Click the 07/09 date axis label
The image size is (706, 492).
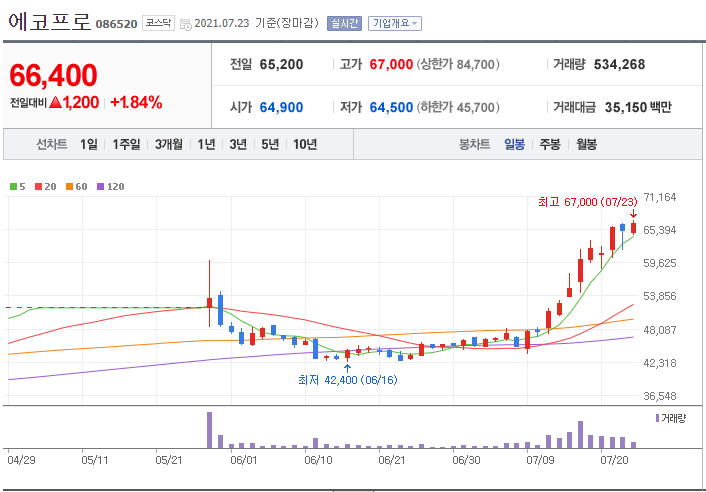[x=540, y=460]
